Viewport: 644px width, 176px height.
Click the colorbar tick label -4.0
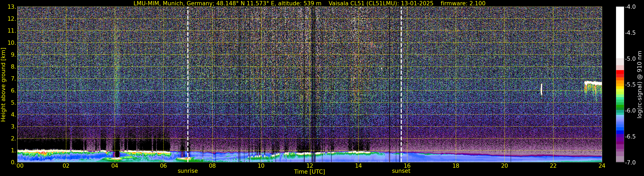tap(630, 7)
